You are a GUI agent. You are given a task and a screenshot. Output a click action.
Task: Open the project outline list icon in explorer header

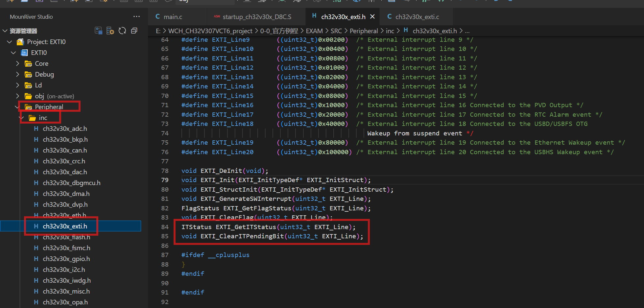point(99,31)
